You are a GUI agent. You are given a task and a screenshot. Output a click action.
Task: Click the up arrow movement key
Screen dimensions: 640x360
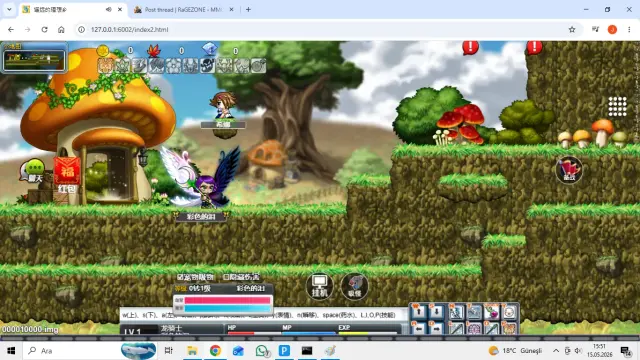pos(418,312)
